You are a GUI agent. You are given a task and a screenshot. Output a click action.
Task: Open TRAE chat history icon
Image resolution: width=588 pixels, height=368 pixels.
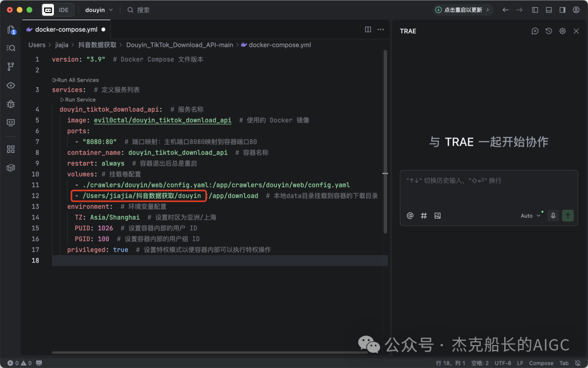[549, 31]
